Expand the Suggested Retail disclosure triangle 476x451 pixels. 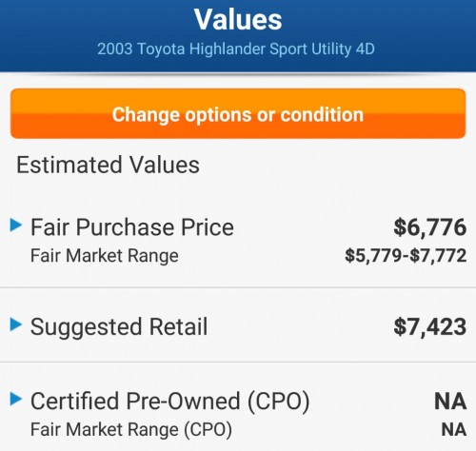tap(16, 324)
